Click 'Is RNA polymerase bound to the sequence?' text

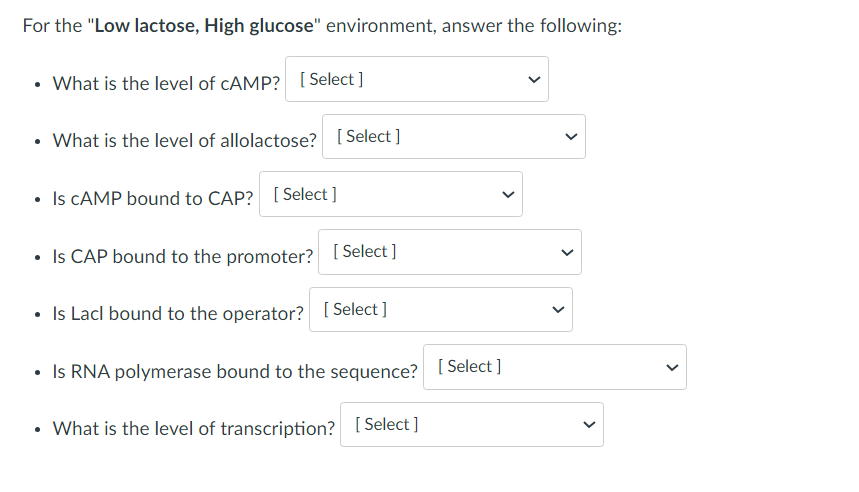tap(235, 371)
